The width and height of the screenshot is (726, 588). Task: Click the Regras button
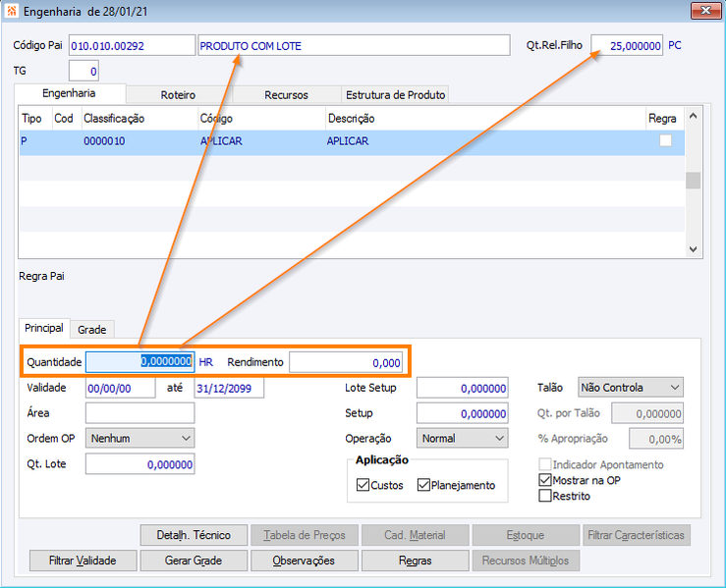tap(415, 561)
